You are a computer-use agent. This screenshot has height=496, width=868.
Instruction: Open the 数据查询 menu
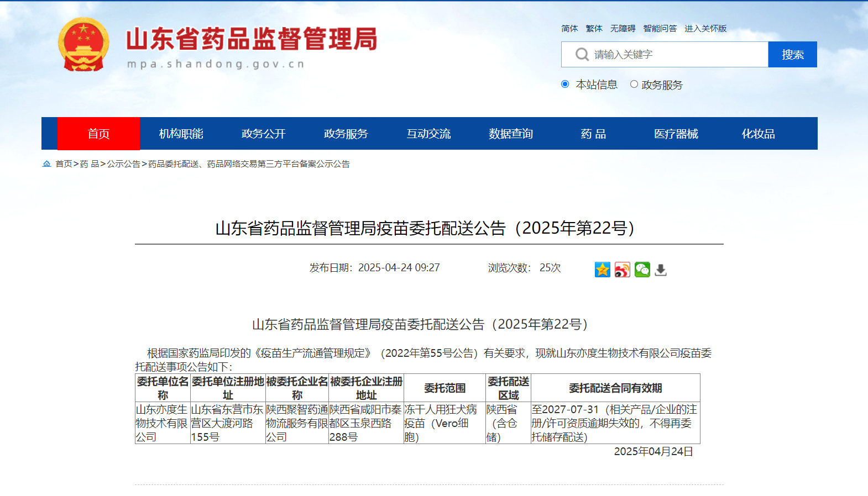pos(511,134)
